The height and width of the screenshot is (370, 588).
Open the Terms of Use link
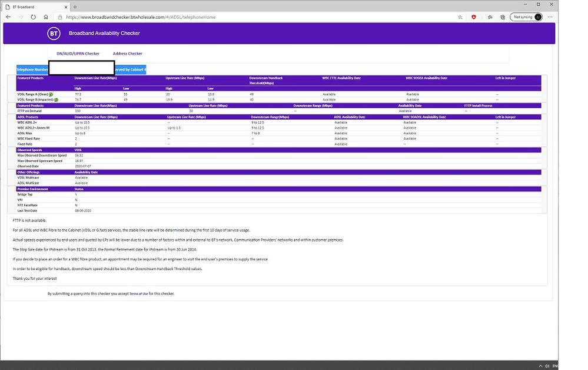coord(138,293)
